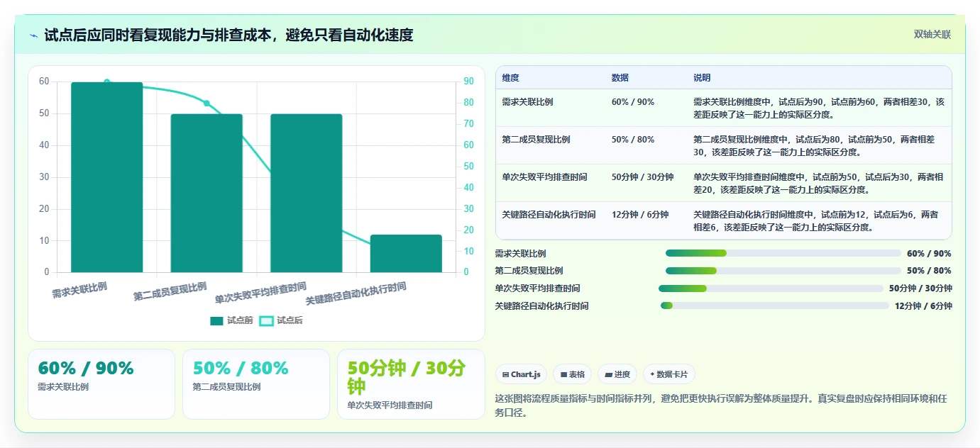Click the 关键路径自动化执行时间 progress bar
Image resolution: width=980 pixels, height=448 pixels.
pos(775,306)
